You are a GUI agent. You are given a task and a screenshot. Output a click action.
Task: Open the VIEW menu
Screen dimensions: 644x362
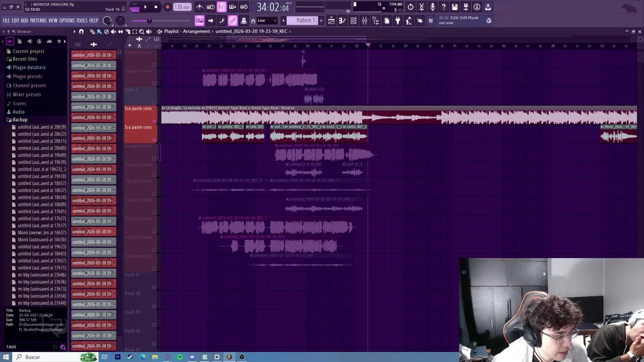(53, 21)
